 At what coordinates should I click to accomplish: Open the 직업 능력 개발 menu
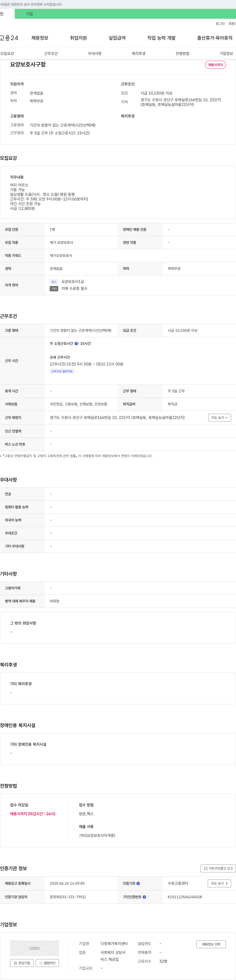click(161, 38)
